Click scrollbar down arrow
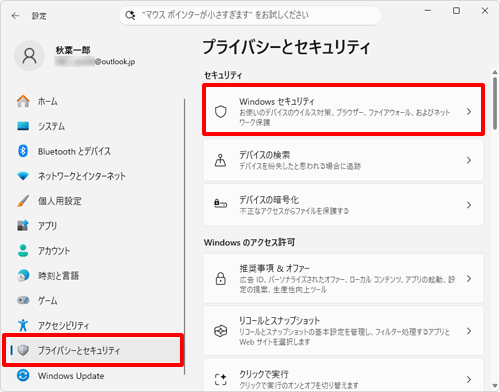The height and width of the screenshot is (392, 500). (x=495, y=386)
